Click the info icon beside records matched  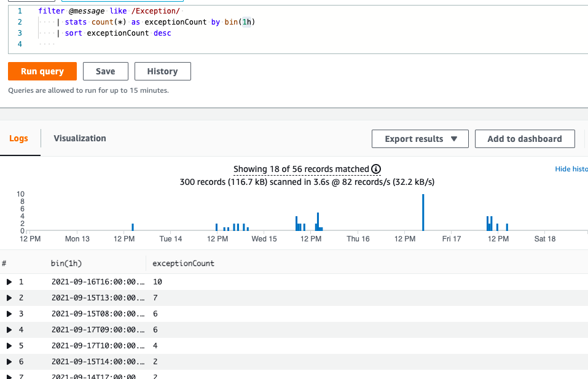click(x=377, y=169)
